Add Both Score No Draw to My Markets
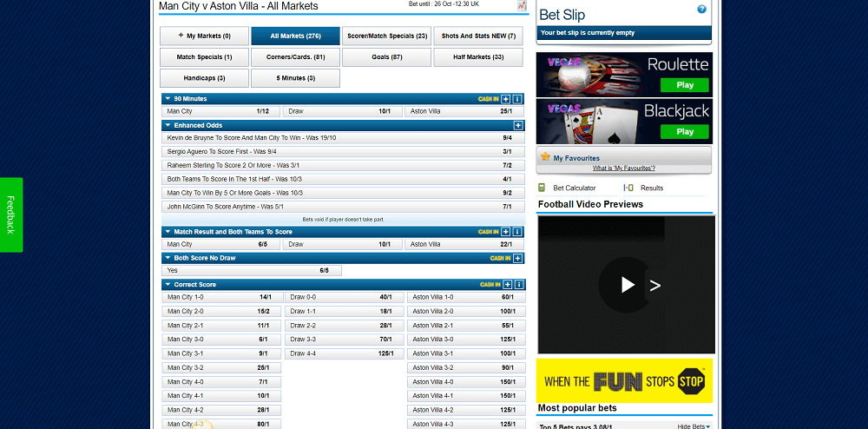Image resolution: width=868 pixels, height=429 pixels. 517,259
